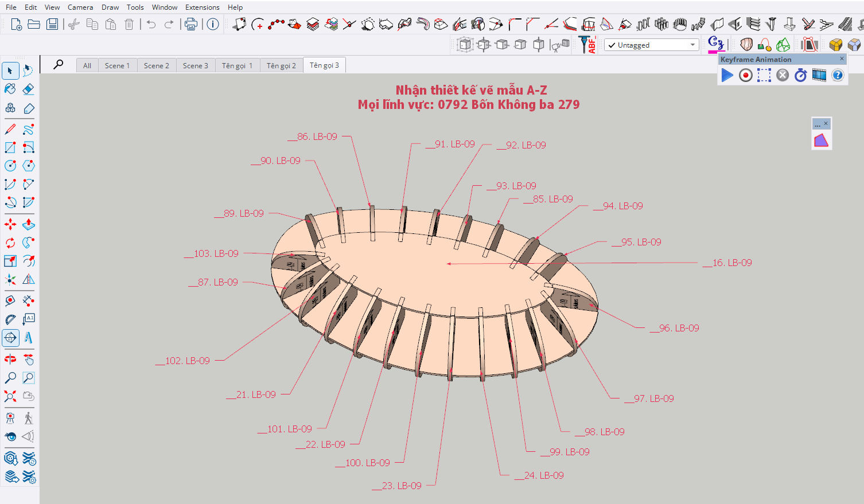Image resolution: width=864 pixels, height=504 pixels.
Task: Click Record button in Keyframe Animation
Action: [x=745, y=75]
